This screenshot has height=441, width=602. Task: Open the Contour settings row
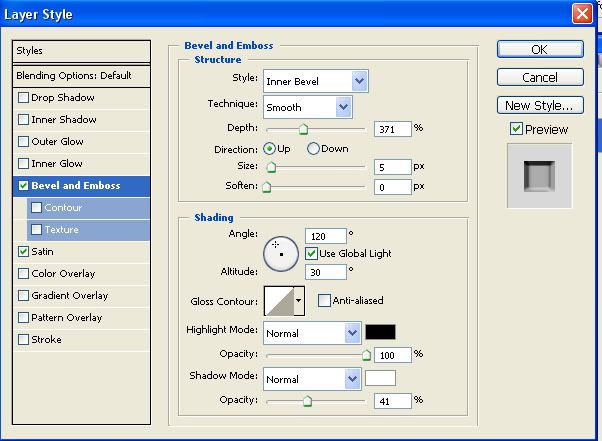click(x=88, y=208)
